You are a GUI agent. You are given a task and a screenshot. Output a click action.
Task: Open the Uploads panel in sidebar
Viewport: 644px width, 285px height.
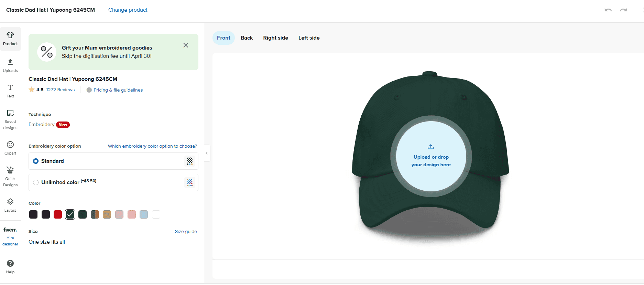(10, 65)
